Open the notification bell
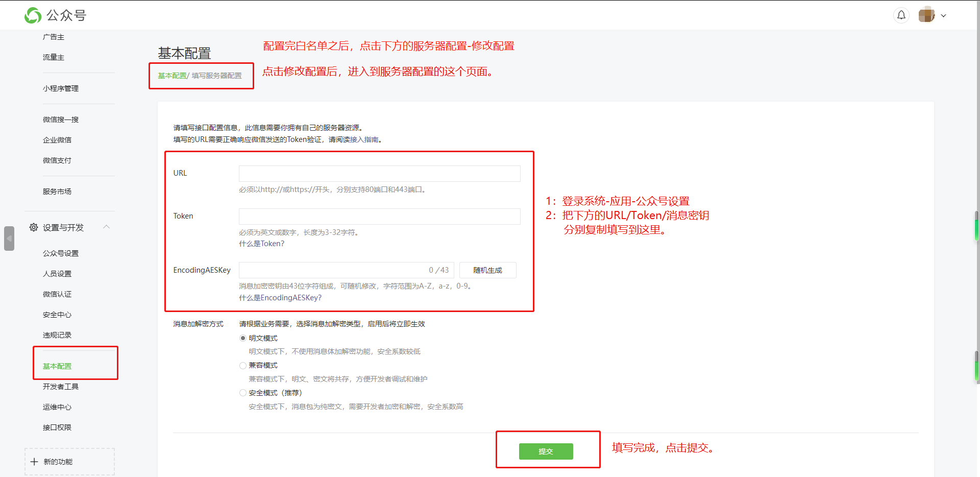This screenshot has width=980, height=477. [x=901, y=15]
